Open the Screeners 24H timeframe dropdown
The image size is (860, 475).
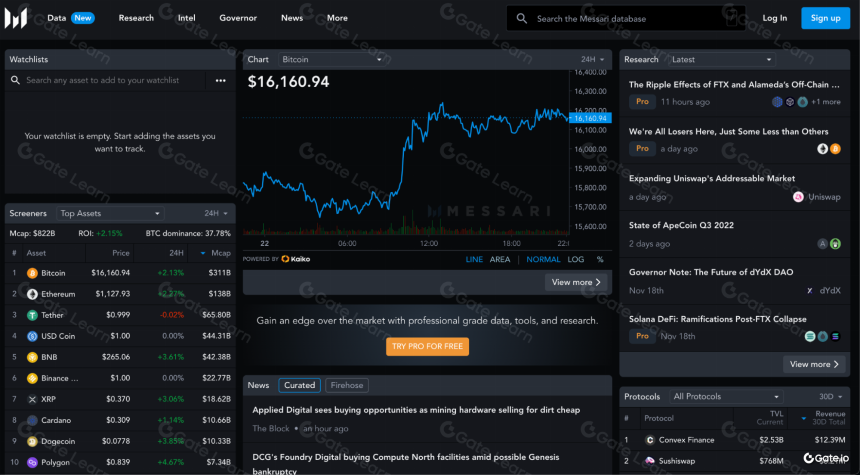[216, 213]
